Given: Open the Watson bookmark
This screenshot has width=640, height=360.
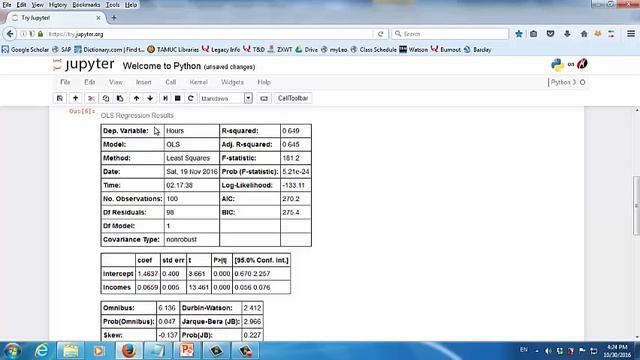Looking at the screenshot, I should 413,49.
